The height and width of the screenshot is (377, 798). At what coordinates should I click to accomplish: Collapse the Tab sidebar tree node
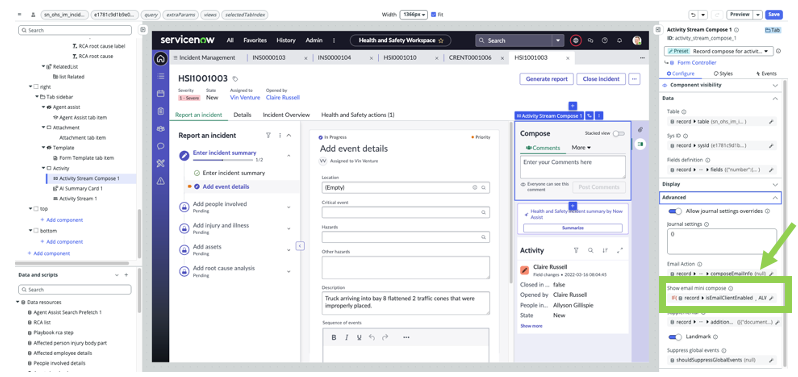point(37,97)
